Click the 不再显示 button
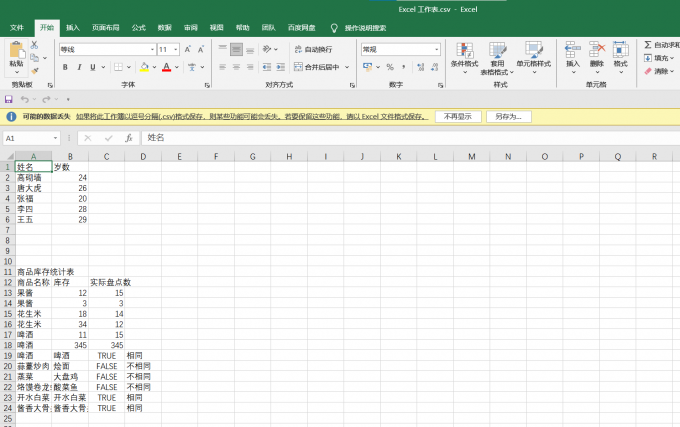The width and height of the screenshot is (680, 427). [x=458, y=117]
